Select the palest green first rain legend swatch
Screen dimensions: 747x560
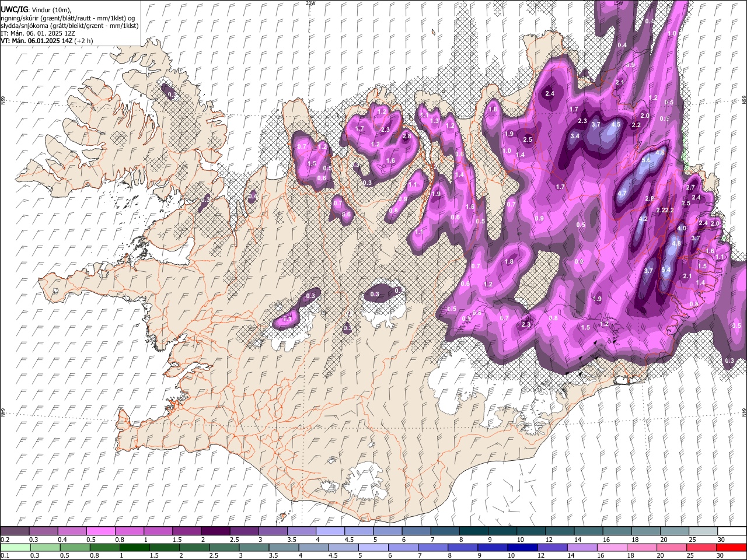(x=16, y=548)
